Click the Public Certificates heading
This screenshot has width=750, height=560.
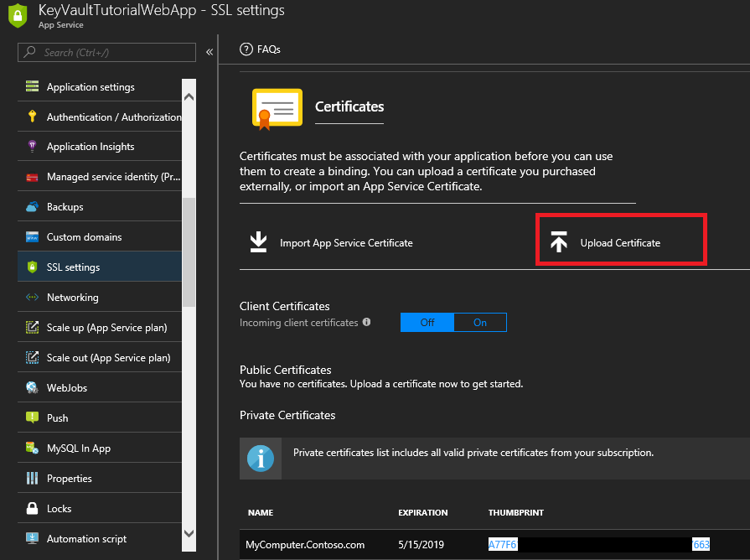point(286,370)
